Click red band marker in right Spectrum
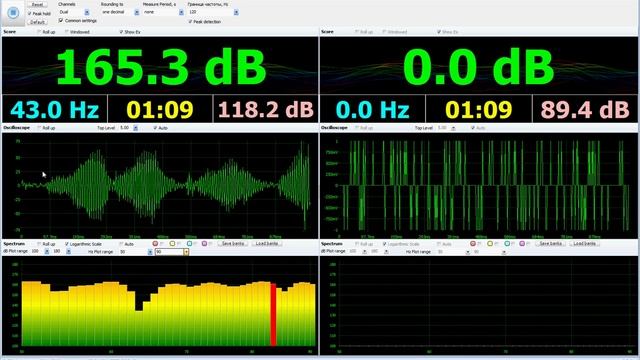This screenshot has width=640, height=360. [473, 244]
